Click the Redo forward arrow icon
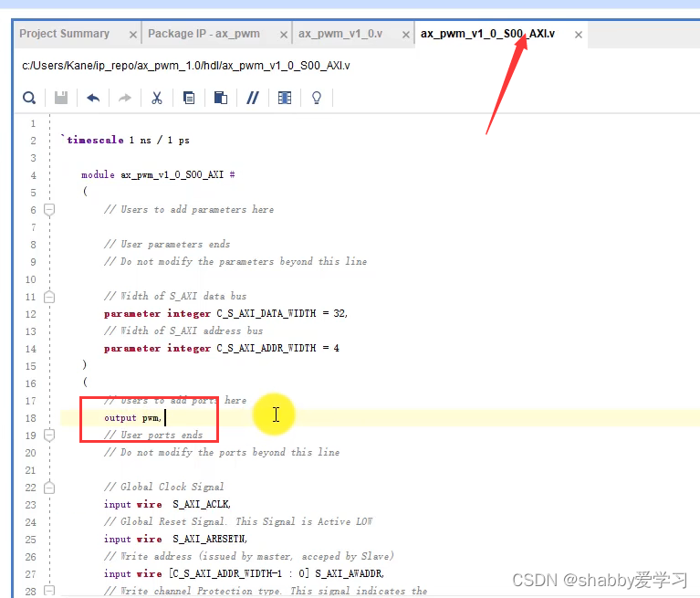Screen dimensions: 700x598 tap(125, 98)
